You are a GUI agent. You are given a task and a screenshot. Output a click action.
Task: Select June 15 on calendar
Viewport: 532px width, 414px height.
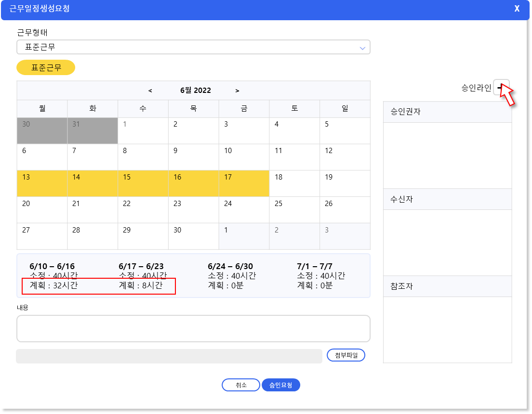pos(143,183)
